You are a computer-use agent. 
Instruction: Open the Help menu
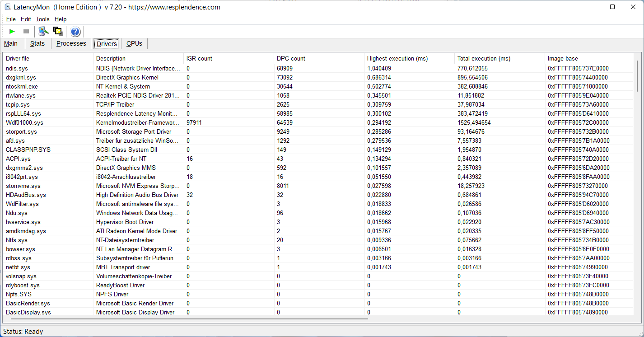(61, 19)
